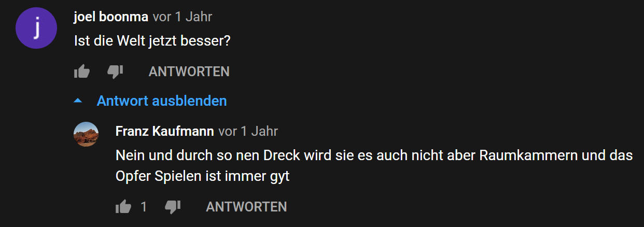Open Franz Kaufmann's landscape profile picture
This screenshot has width=644, height=227.
click(86, 134)
